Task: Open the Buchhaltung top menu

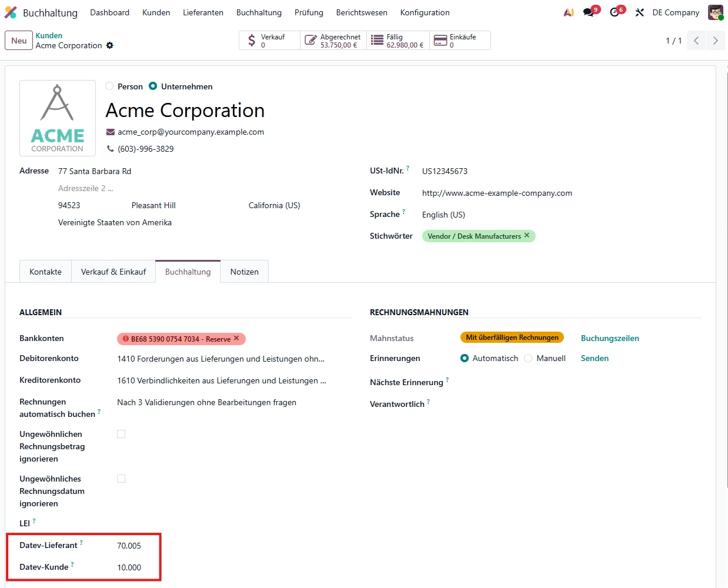Action: [x=259, y=12]
